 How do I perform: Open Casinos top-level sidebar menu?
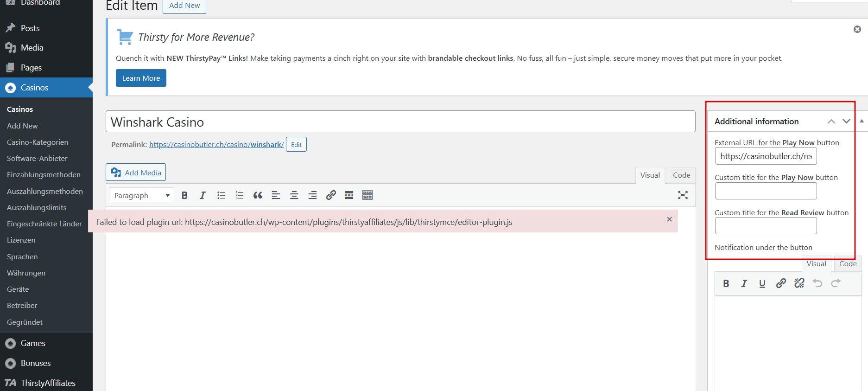tap(46, 88)
